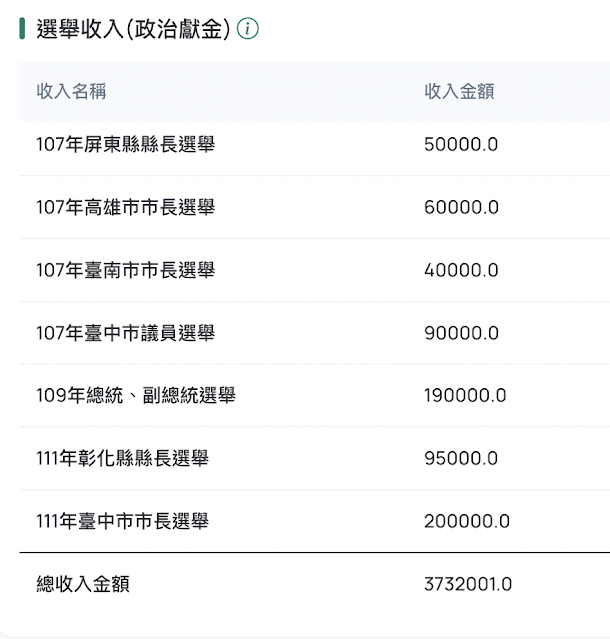Click the amount 60000.0
Screen dimensions: 610x639
[x=461, y=207]
